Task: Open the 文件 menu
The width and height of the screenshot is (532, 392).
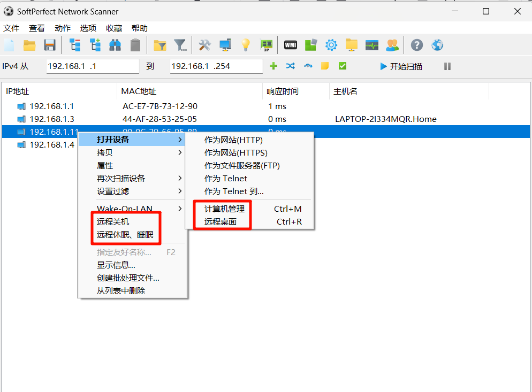Action: [11, 28]
